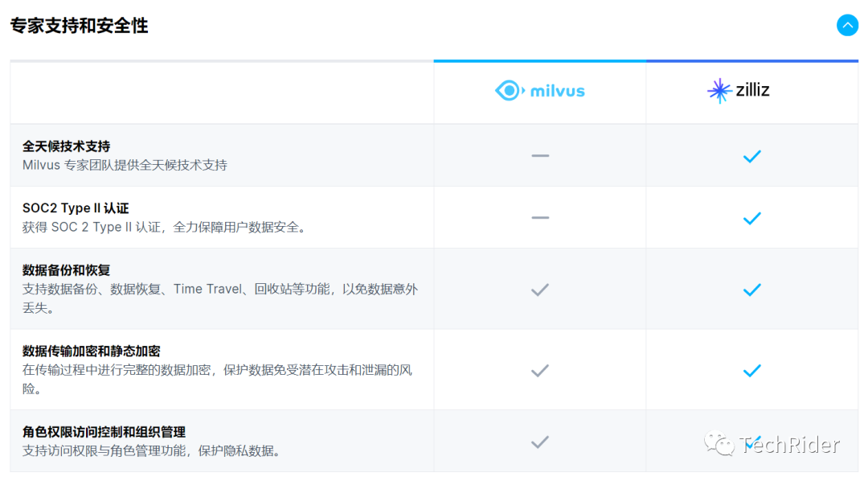Click Milvus gray checkmark for 数据传输加密和静态加密
Image resolution: width=868 pixels, height=481 pixels.
click(540, 371)
